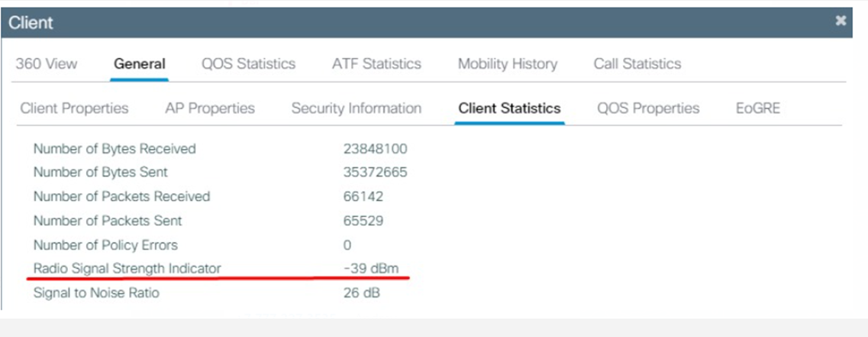Click the Number of Packets Received label
Viewport: 868px width, 337px height.
tap(121, 196)
